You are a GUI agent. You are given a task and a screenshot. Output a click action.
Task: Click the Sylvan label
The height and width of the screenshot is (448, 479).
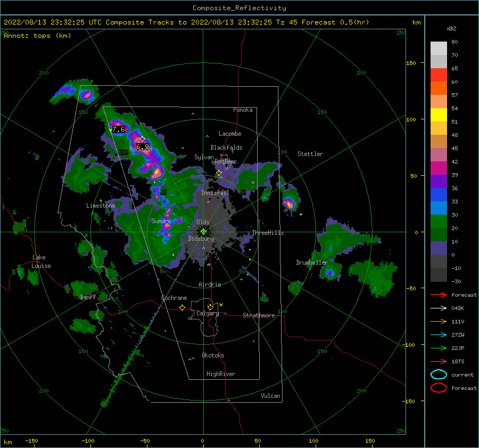click(204, 157)
